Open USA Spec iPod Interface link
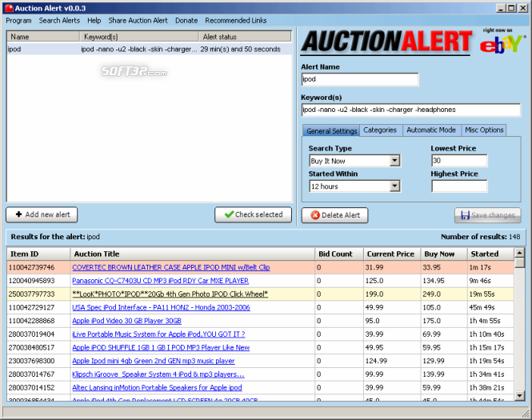This screenshot has width=532, height=420. click(x=161, y=307)
